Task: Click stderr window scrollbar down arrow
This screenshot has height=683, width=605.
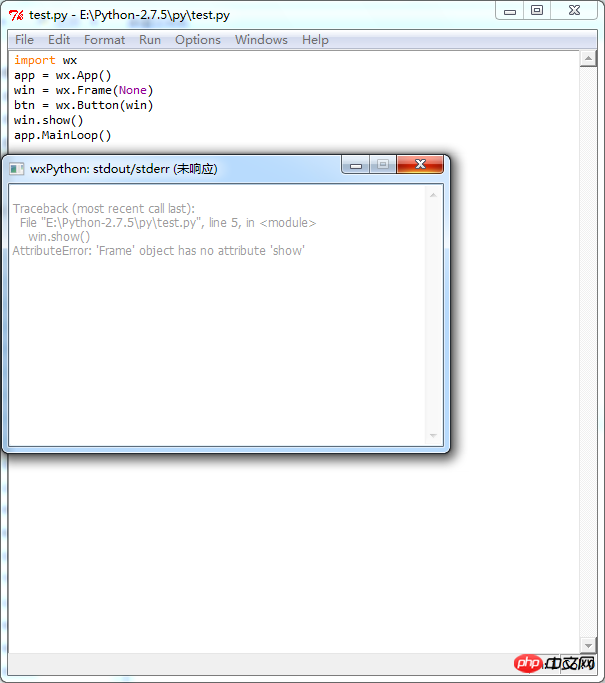Action: pyautogui.click(x=433, y=436)
